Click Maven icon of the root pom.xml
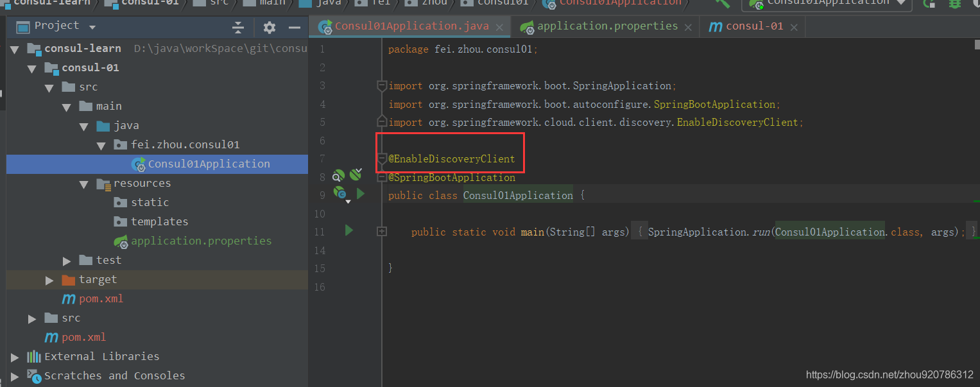The width and height of the screenshot is (980, 387). (51, 338)
